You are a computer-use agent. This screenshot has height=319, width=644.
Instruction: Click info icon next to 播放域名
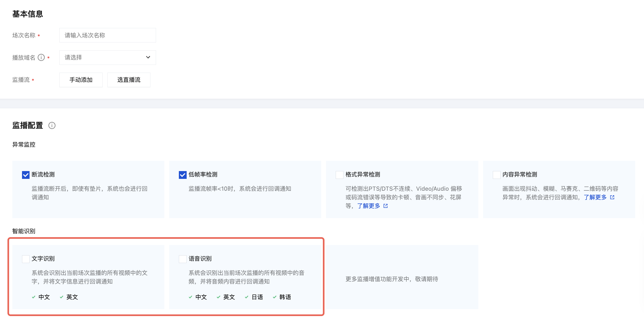[x=41, y=58]
